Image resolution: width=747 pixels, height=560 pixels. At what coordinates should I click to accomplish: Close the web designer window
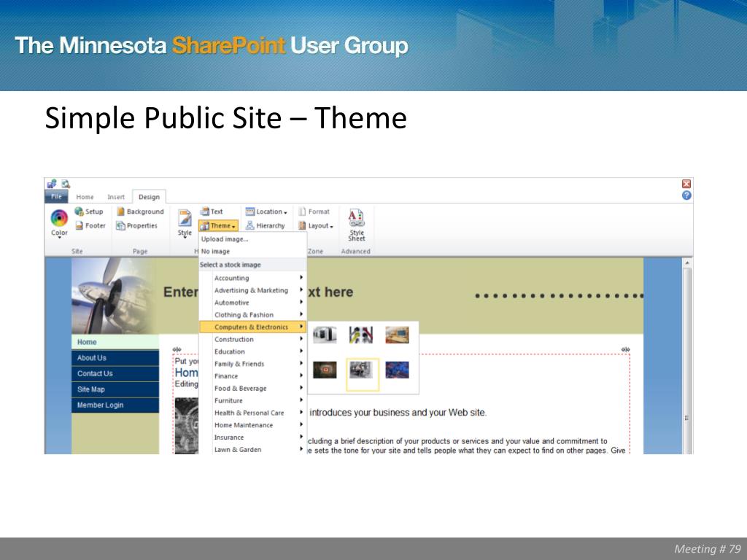[686, 184]
